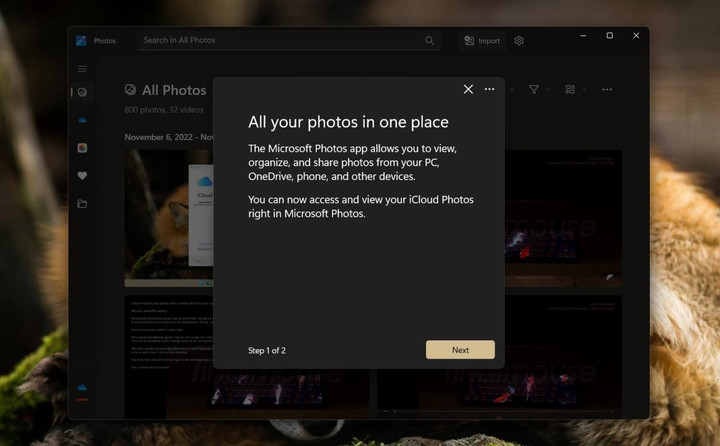This screenshot has width=720, height=446.
Task: Click the magnifier search icon
Action: coord(429,40)
